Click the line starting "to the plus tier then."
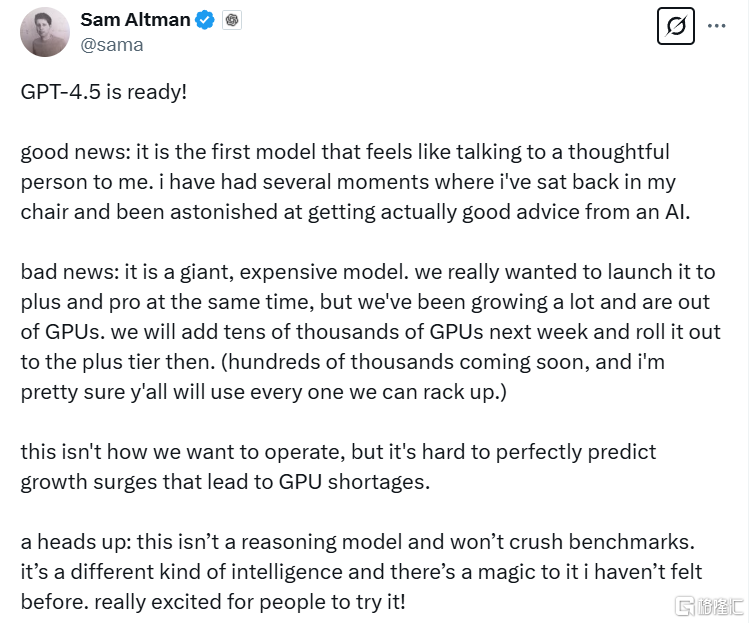The width and height of the screenshot is (750, 623). (x=342, y=362)
